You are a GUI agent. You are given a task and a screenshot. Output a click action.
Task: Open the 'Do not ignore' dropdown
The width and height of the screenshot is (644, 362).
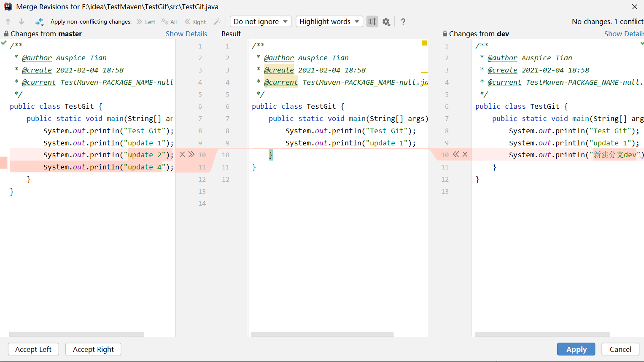click(261, 21)
